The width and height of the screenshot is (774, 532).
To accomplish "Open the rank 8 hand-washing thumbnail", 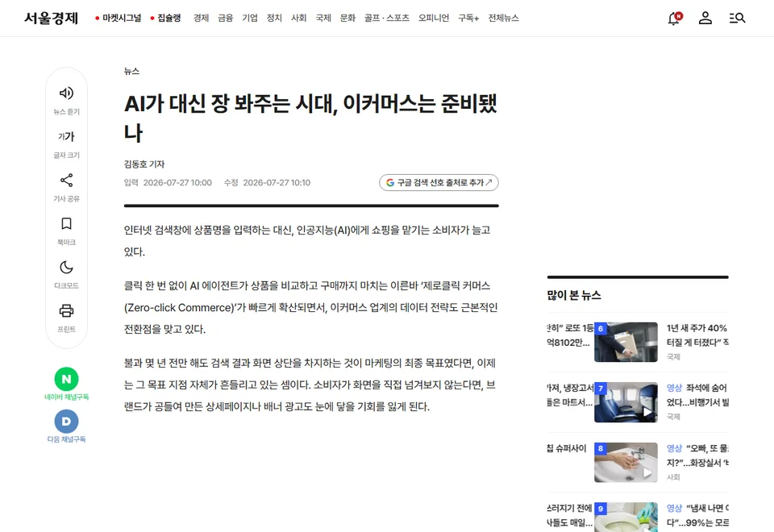I will pyautogui.click(x=626, y=463).
